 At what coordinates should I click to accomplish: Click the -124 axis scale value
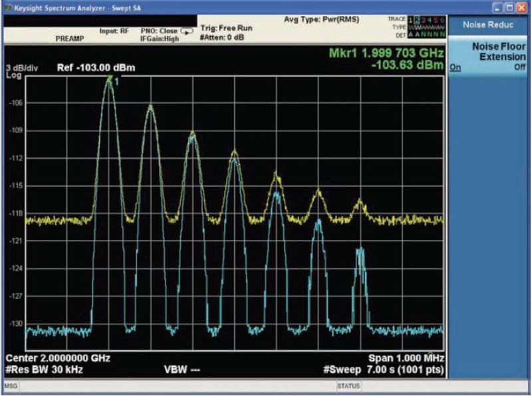(16, 269)
